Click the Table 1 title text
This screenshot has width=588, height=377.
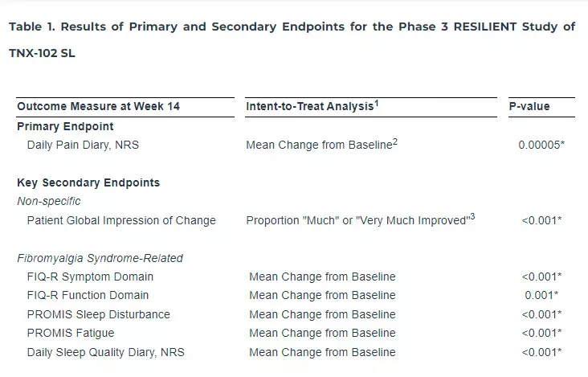[292, 27]
